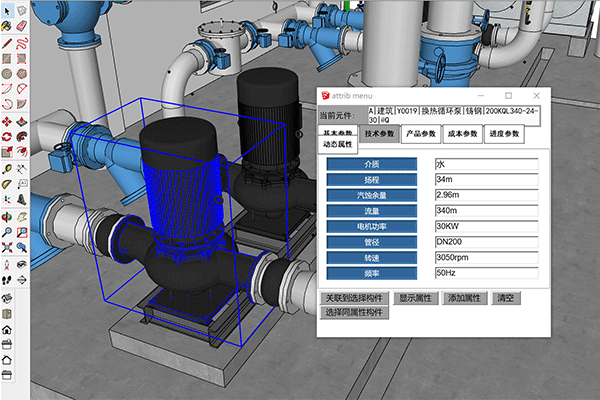Screen dimensions: 600x400
Task: Click the 添加属性 button
Action: pos(465,298)
